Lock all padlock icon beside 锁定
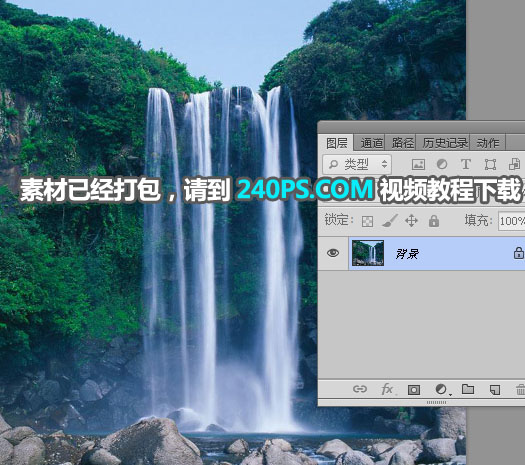525x465 pixels. click(x=434, y=221)
